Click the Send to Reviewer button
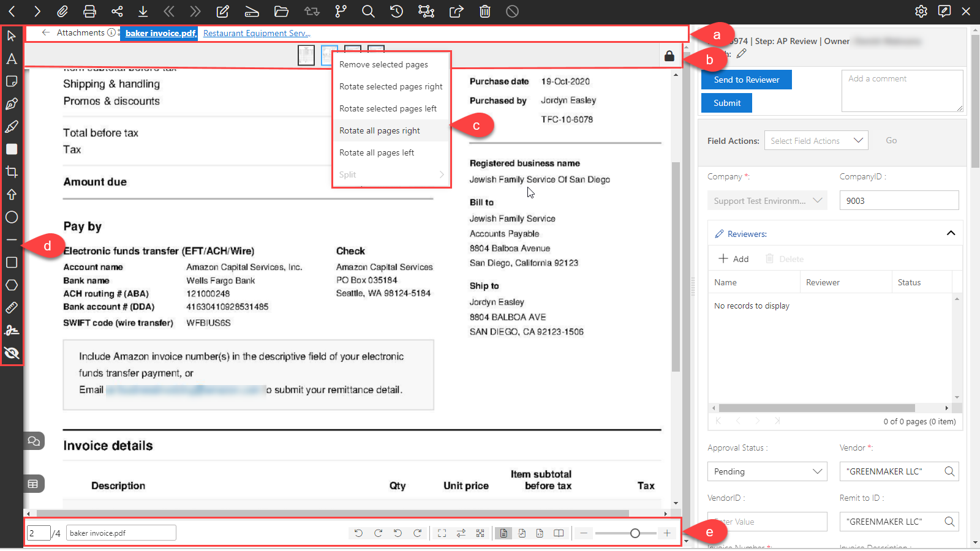The image size is (980, 551). 746,80
